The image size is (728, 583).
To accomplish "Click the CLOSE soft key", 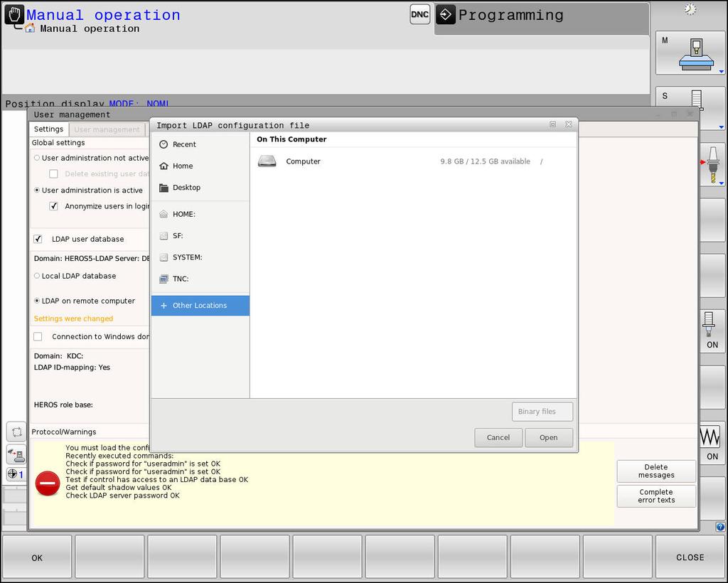I will point(690,557).
